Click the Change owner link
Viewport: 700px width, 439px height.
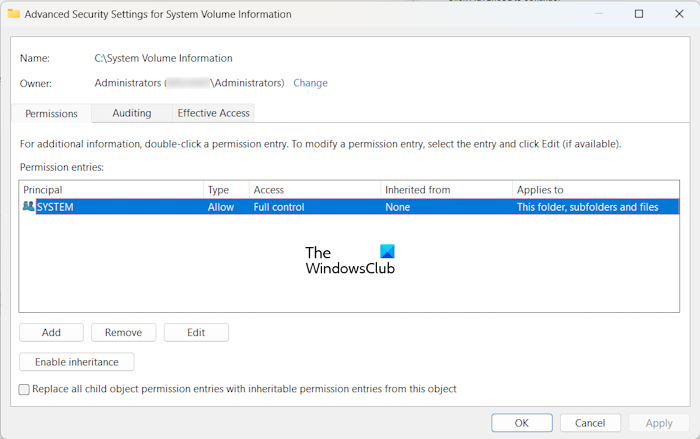click(310, 83)
